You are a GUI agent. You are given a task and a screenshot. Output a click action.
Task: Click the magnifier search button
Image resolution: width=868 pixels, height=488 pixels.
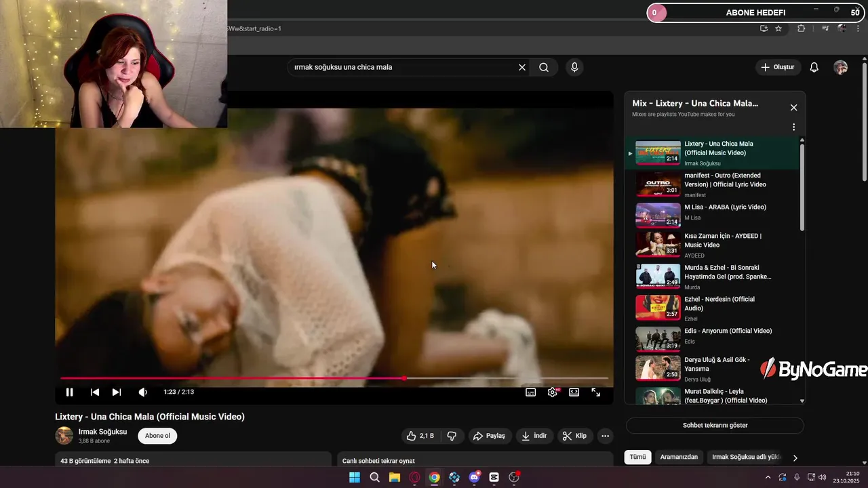544,67
